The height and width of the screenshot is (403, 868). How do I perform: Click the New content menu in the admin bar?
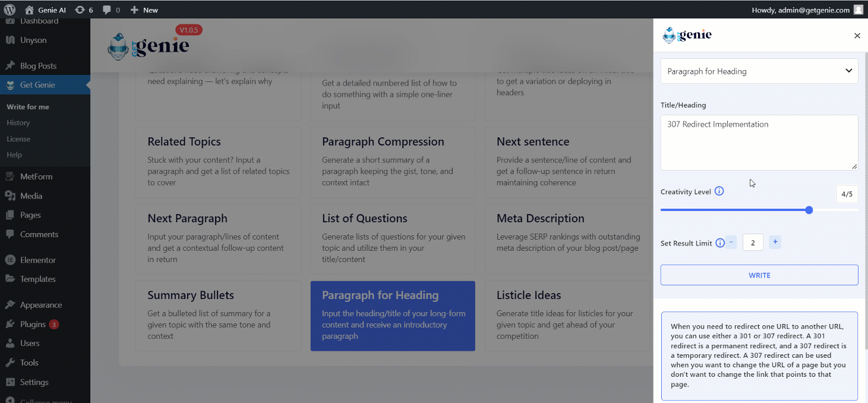tap(144, 10)
